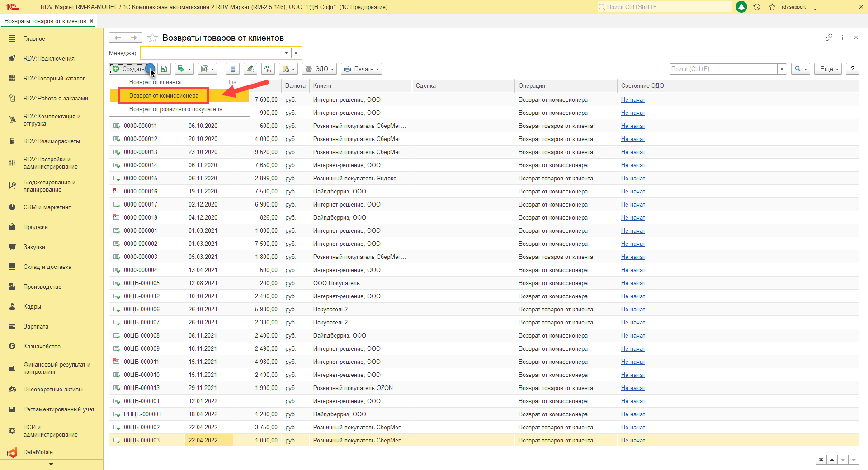Open the Продажи section in the sidebar
This screenshot has height=470, width=868.
coord(36,227)
